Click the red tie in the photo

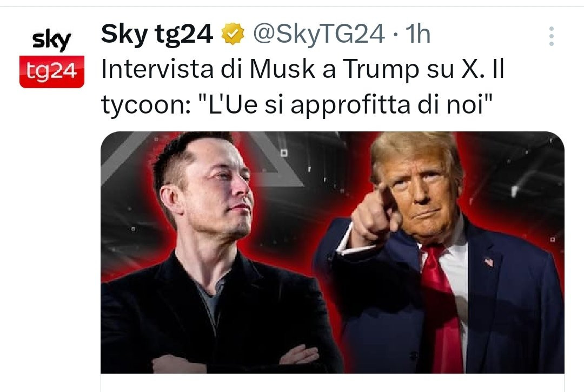click(x=441, y=309)
